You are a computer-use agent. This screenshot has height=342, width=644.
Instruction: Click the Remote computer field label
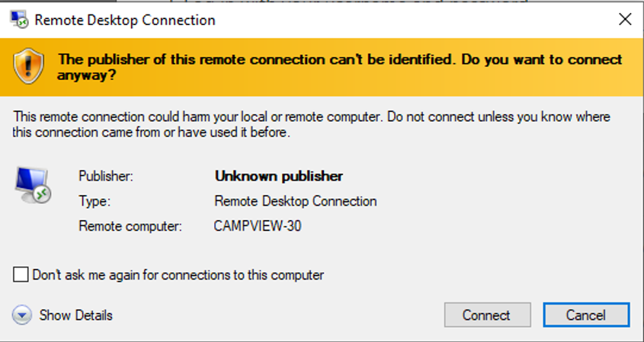130,226
